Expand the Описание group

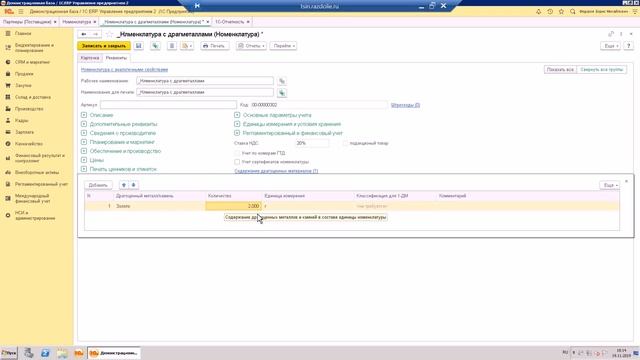pos(84,115)
